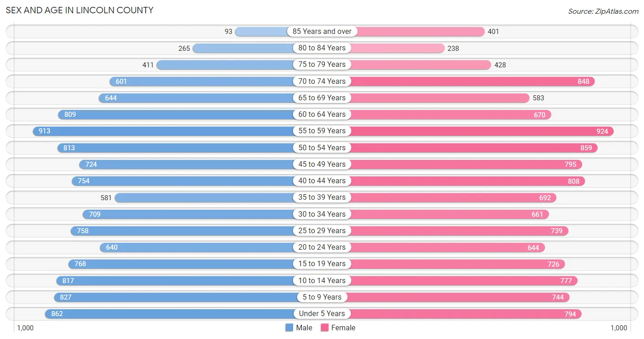644x339 pixels.
Task: Click the Female legend pink swatch
Action: point(325,328)
